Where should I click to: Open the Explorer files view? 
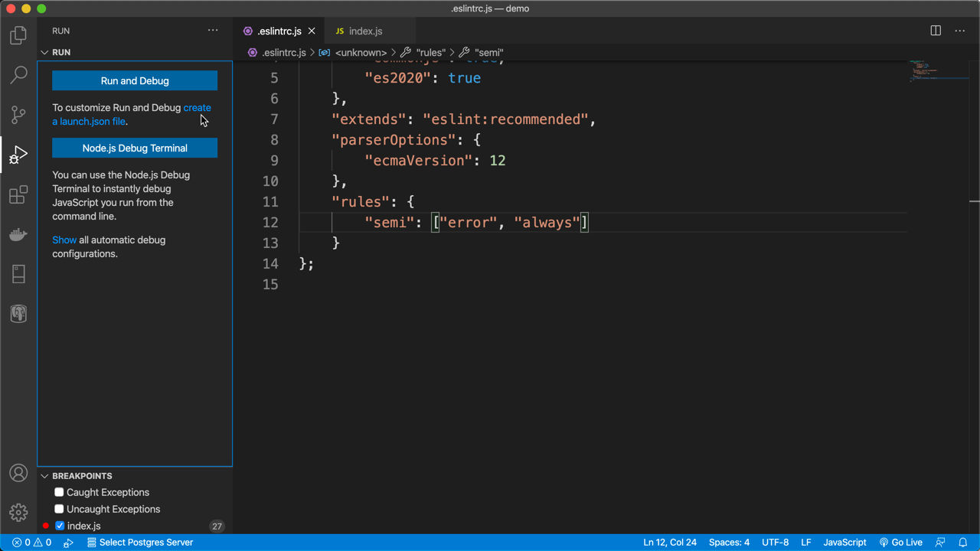coord(18,35)
